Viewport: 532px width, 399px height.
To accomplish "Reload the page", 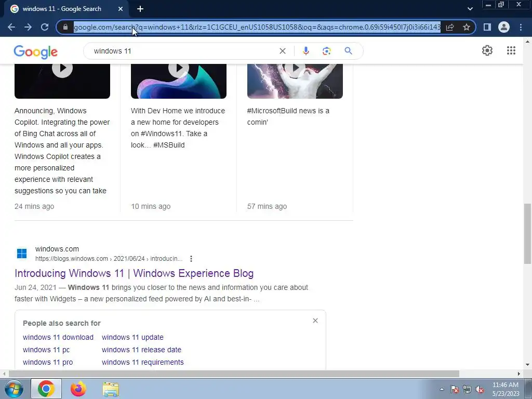I will click(45, 27).
